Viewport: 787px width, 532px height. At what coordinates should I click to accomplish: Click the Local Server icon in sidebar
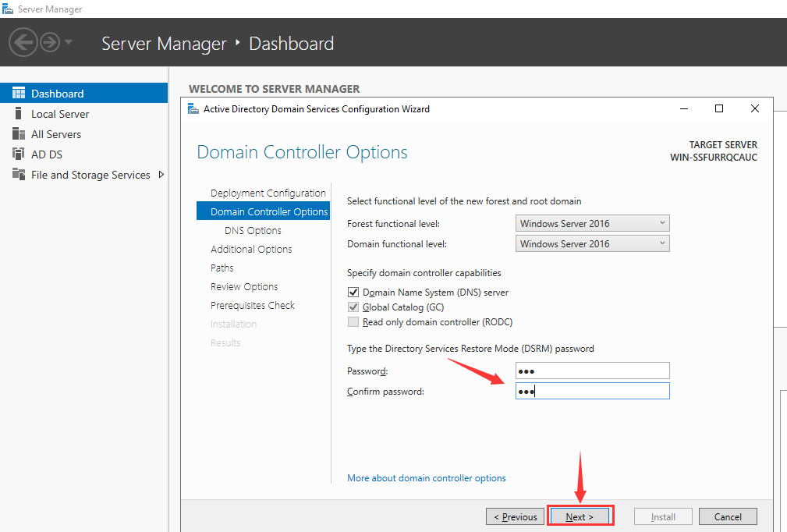(x=19, y=114)
